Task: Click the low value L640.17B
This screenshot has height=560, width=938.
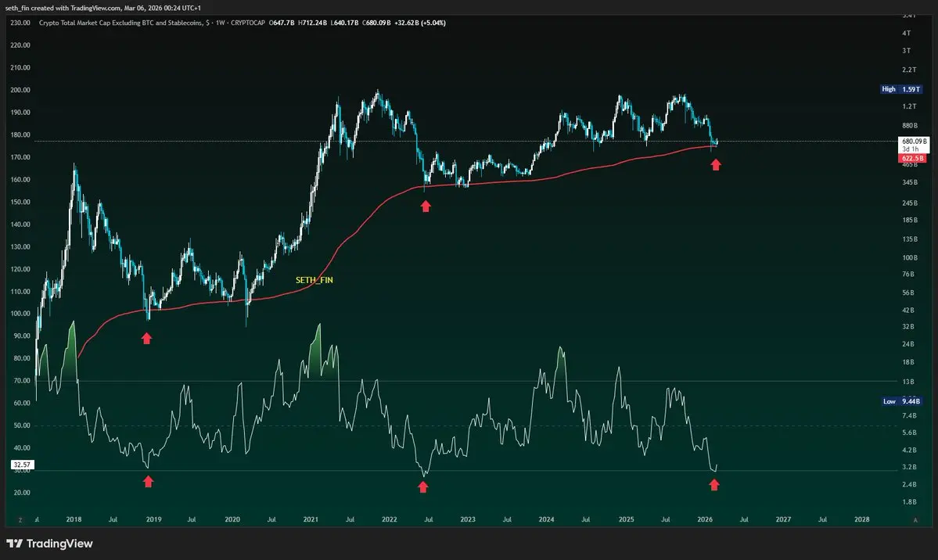Action: click(344, 23)
